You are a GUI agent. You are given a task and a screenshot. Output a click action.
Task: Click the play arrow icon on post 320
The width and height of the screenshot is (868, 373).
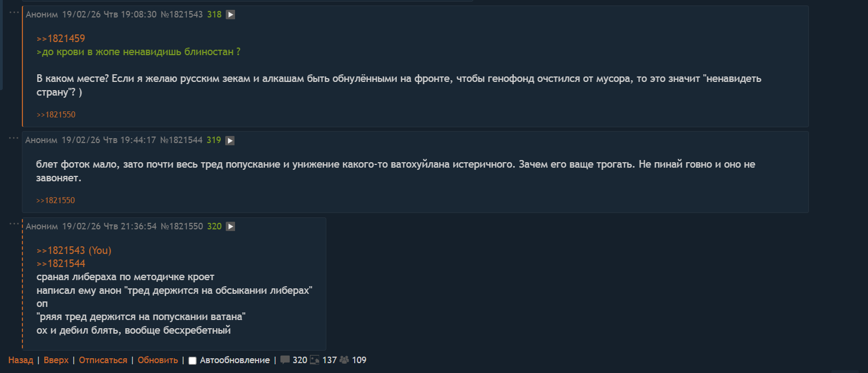tap(231, 227)
